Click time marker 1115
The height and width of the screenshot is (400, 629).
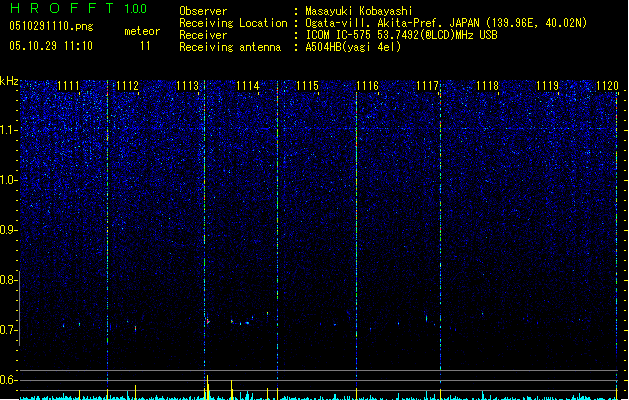tap(307, 85)
